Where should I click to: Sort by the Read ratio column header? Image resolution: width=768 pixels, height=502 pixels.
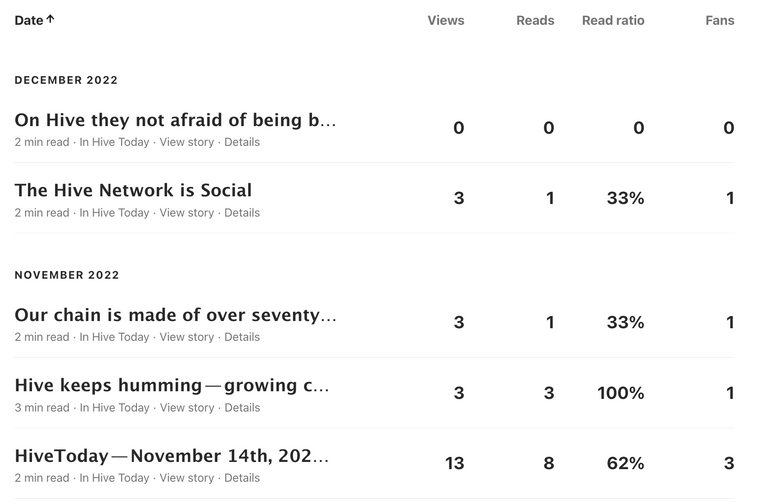(613, 20)
